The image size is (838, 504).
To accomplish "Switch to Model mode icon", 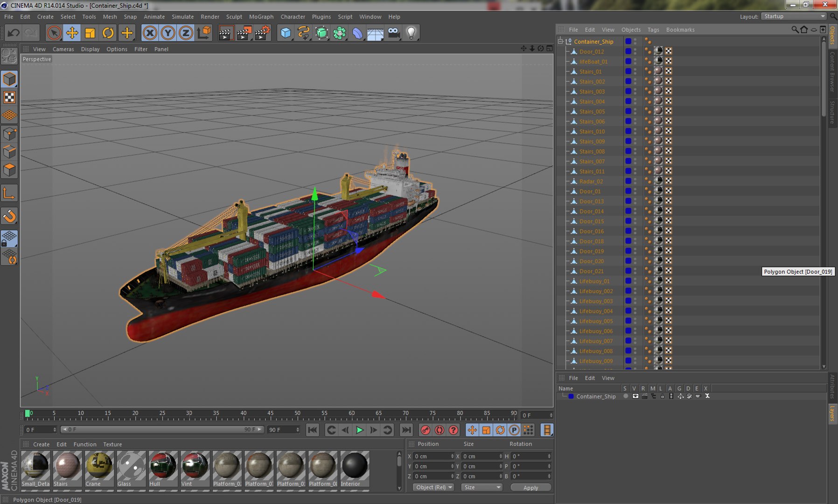I will pyautogui.click(x=9, y=79).
